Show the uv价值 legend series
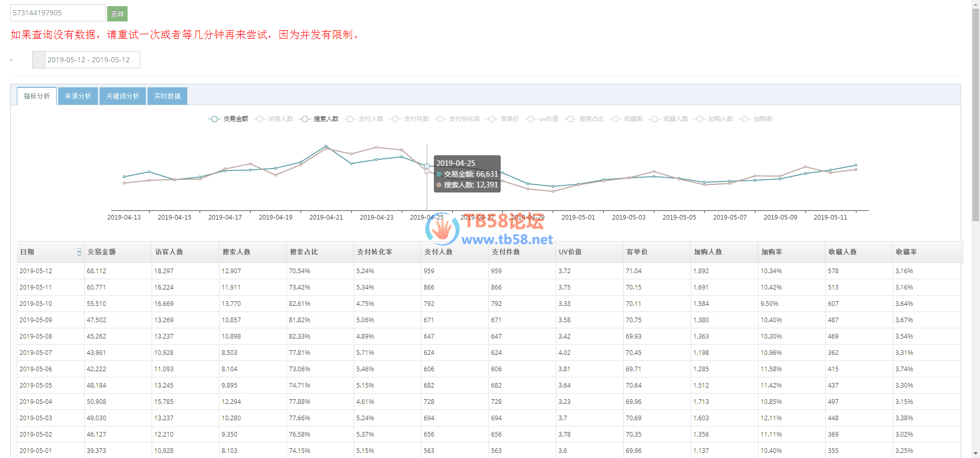 click(x=531, y=119)
